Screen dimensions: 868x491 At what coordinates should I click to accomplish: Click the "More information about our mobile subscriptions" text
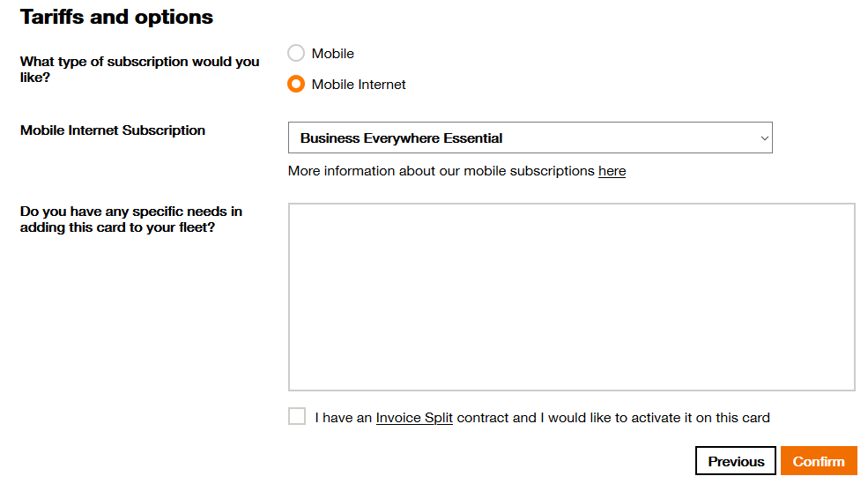(441, 171)
